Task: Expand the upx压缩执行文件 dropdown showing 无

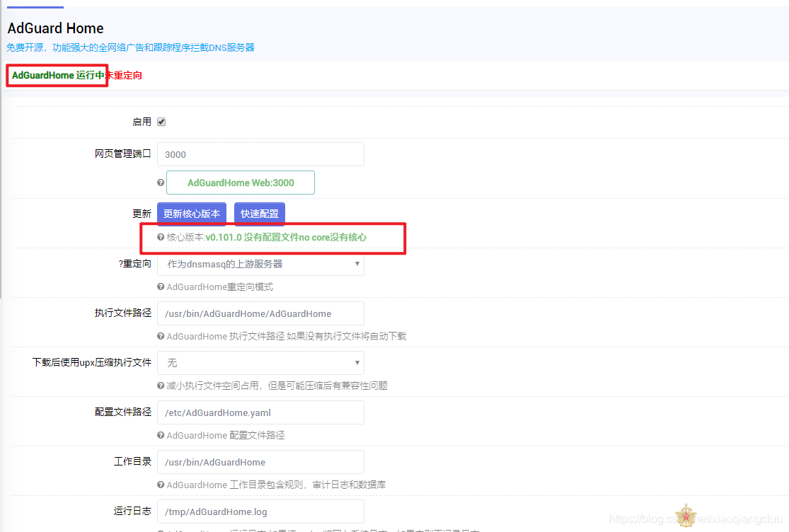Action: [x=260, y=363]
